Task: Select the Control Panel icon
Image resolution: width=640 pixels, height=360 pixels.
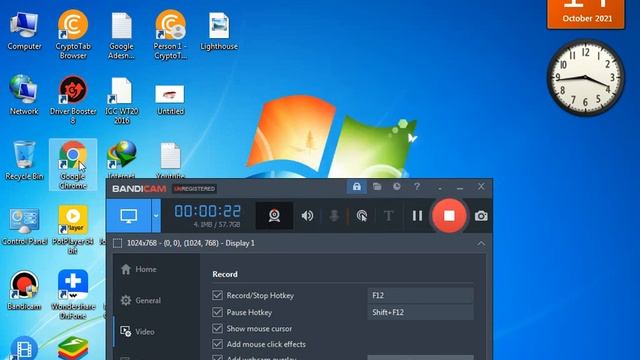Action: (x=24, y=226)
